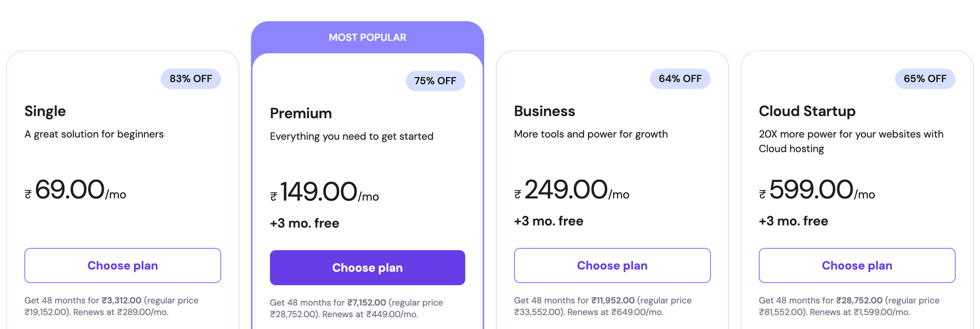This screenshot has width=980, height=329.
Task: Click the 75% OFF badge
Action: tap(435, 81)
